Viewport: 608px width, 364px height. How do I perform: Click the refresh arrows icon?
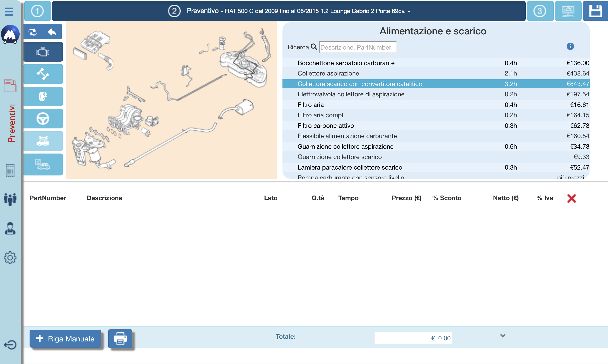(x=33, y=32)
